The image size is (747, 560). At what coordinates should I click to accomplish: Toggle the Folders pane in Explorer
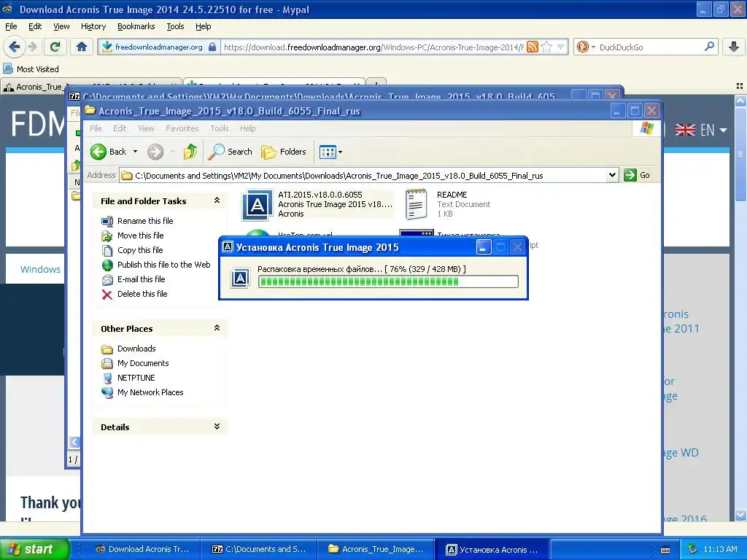[284, 152]
